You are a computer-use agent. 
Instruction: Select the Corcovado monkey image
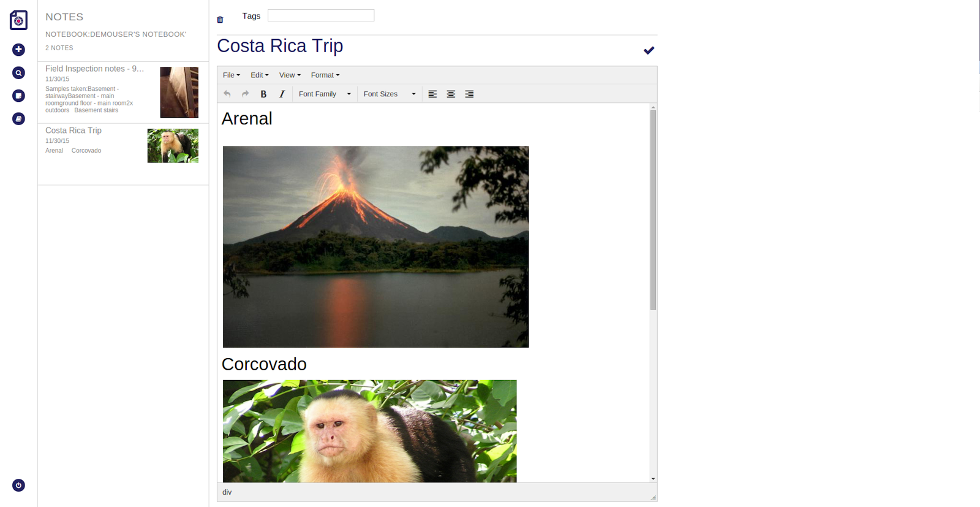[369, 431]
